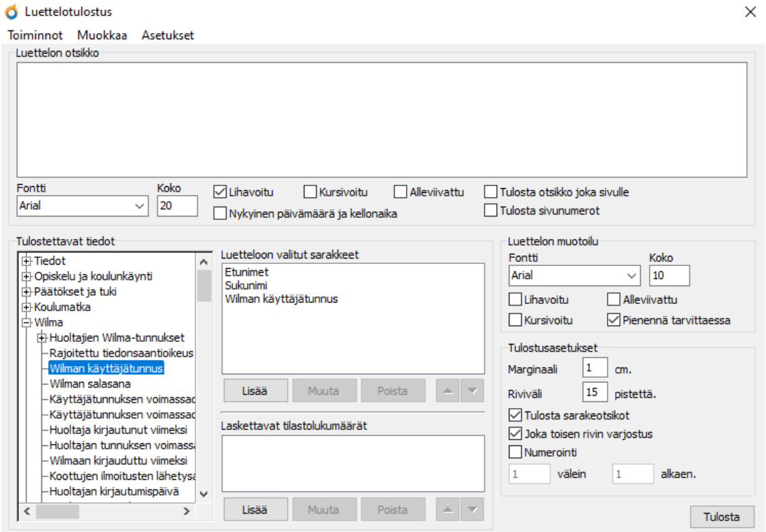Expand the Päätökset ja tuki node
766x532 pixels.
(x=26, y=292)
